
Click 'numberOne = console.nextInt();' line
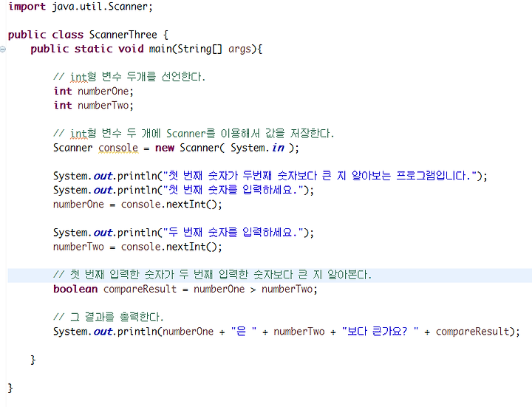pyautogui.click(x=137, y=205)
